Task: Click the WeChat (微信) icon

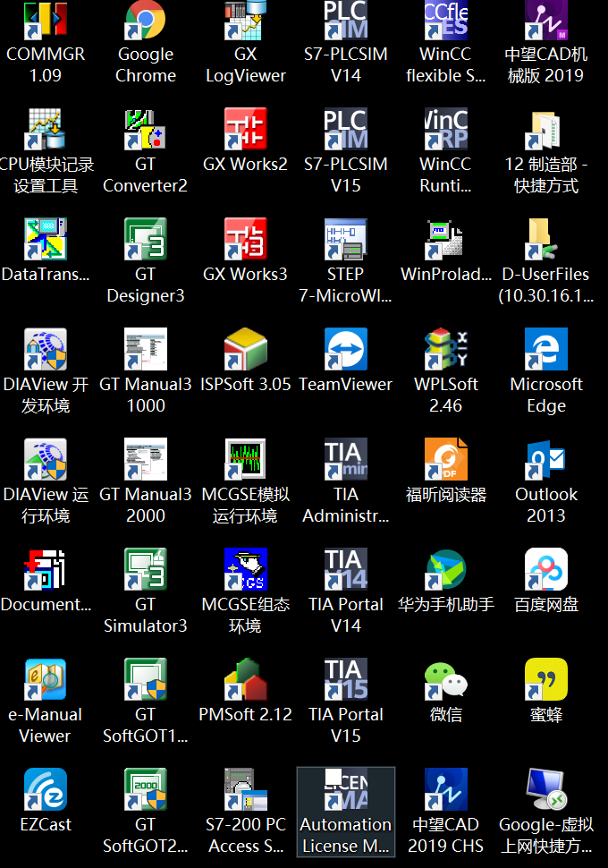Action: [445, 680]
